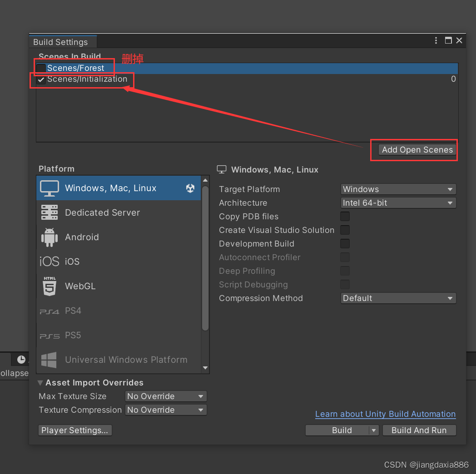Enable Development Build checkbox
This screenshot has width=476, height=474.
point(345,244)
